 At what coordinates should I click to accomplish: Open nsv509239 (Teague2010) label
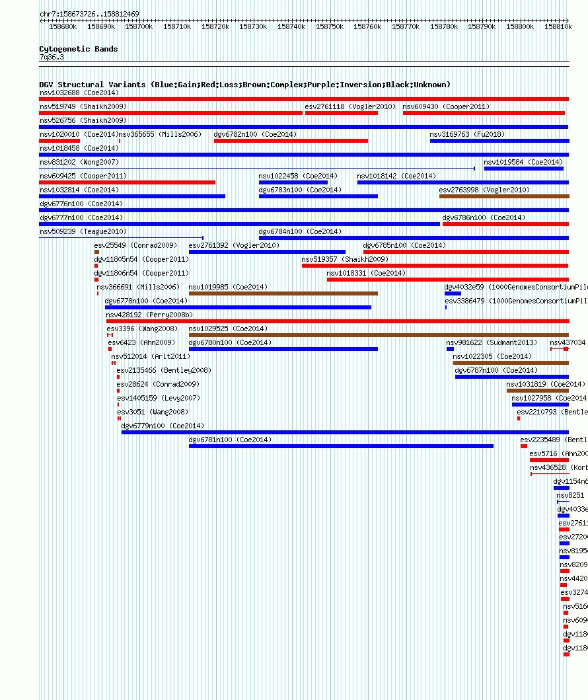point(83,231)
